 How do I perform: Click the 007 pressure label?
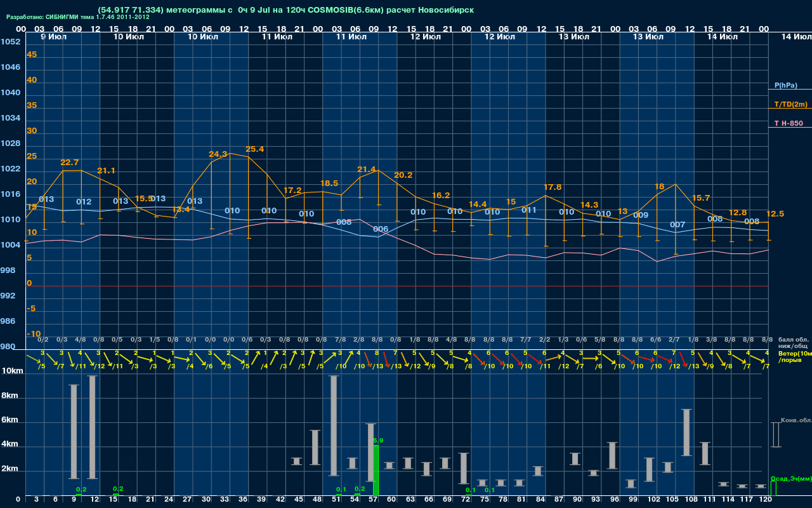[678, 225]
